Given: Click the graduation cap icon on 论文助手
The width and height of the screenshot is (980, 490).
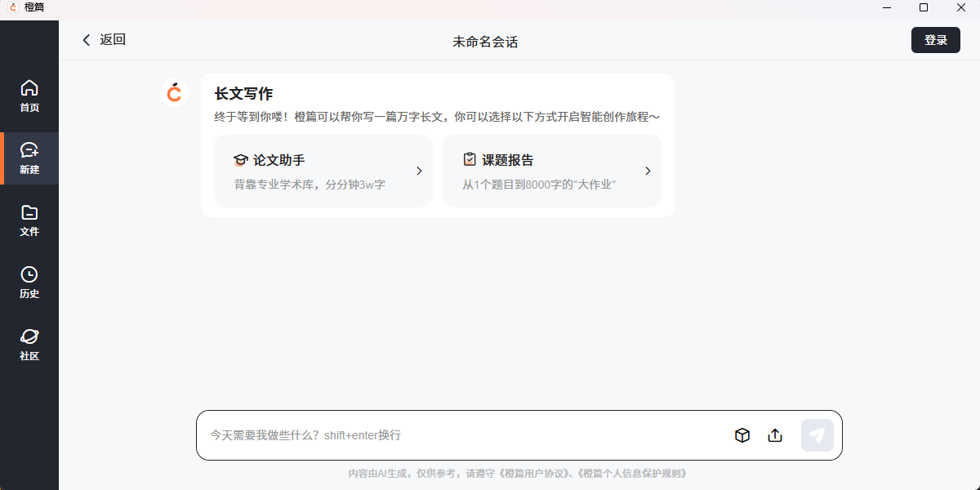Looking at the screenshot, I should 240,160.
